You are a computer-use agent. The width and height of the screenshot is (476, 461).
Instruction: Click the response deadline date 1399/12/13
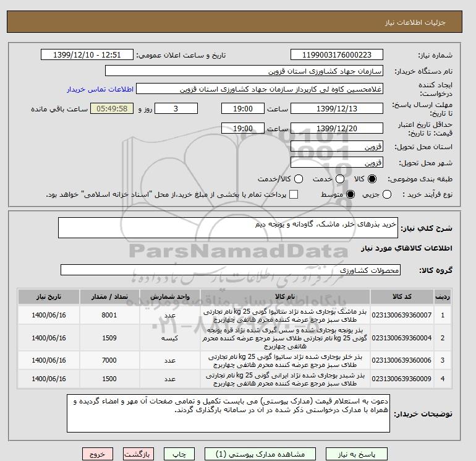click(337, 108)
